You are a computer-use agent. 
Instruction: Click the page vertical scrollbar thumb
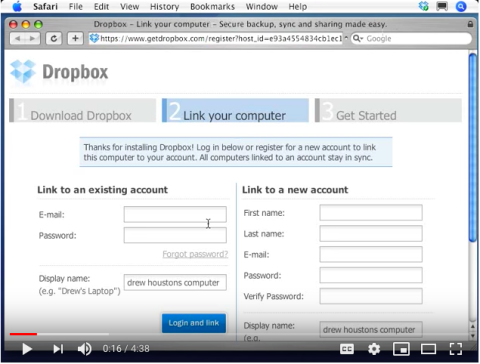(x=473, y=147)
